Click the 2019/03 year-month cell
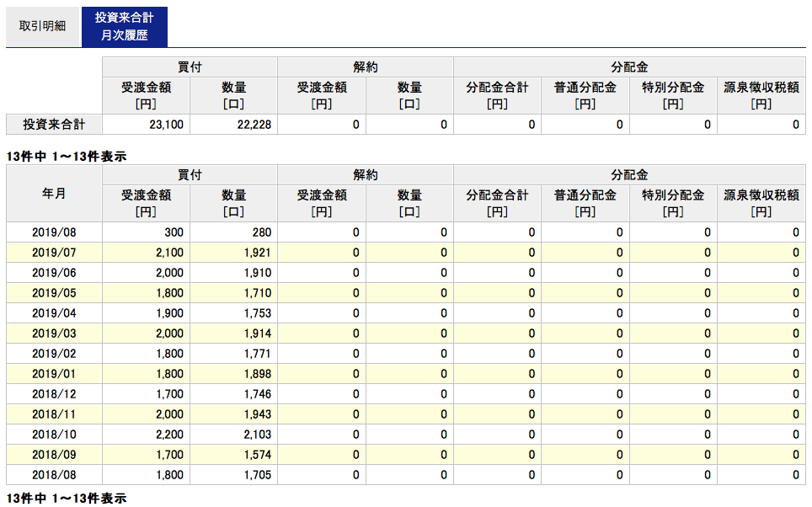The image size is (812, 507). pyautogui.click(x=54, y=334)
